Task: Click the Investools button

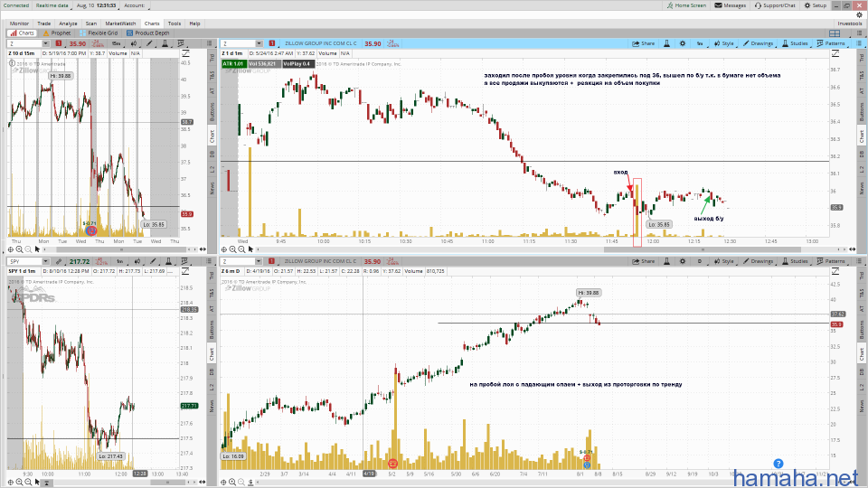Action: [850, 23]
